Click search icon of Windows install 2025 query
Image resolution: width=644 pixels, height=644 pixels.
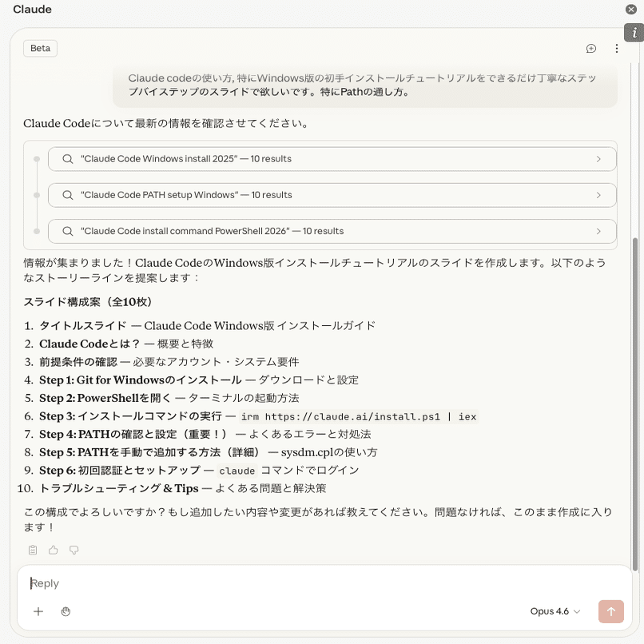coord(68,159)
